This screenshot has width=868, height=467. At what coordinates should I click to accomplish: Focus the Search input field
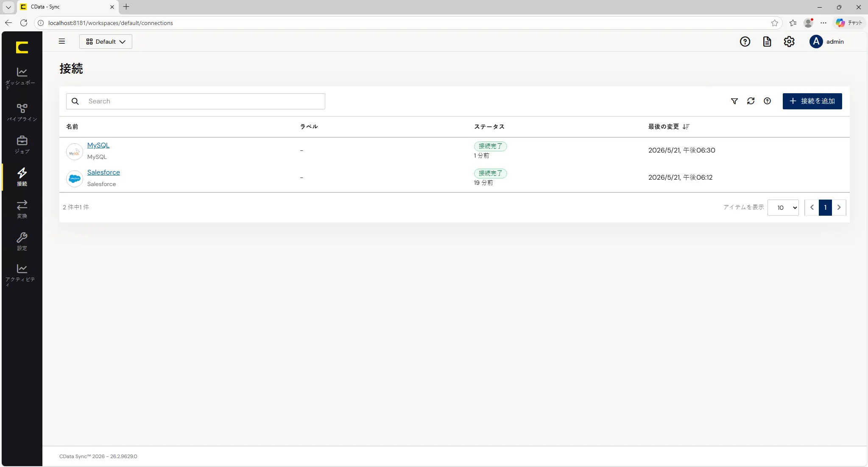(x=195, y=101)
